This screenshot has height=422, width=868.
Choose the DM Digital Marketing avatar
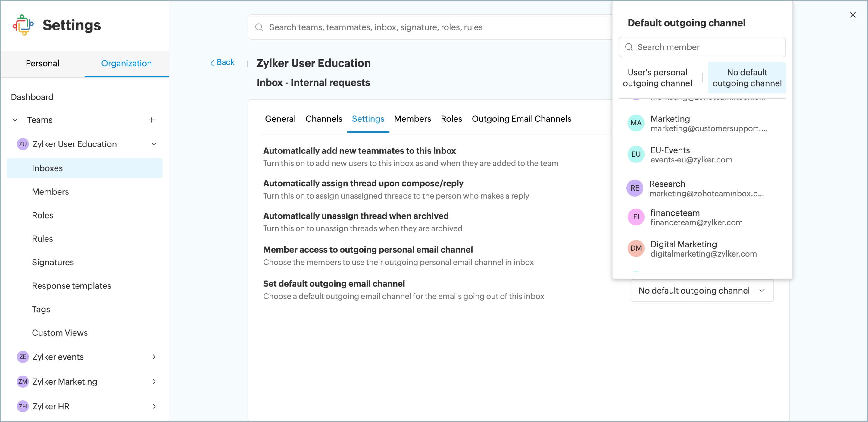tap(635, 249)
